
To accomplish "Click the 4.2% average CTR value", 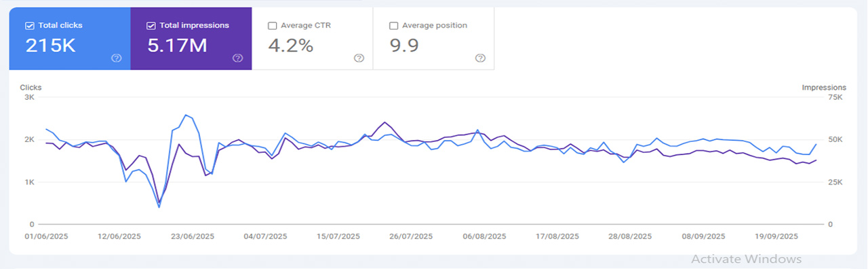I will point(291,46).
